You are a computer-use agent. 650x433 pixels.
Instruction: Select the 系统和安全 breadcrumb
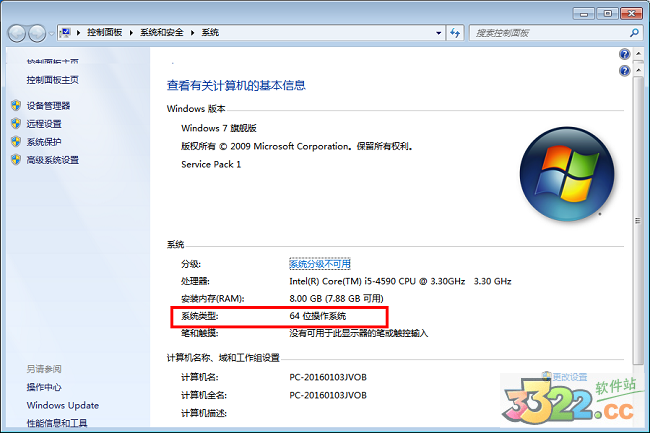(x=162, y=33)
